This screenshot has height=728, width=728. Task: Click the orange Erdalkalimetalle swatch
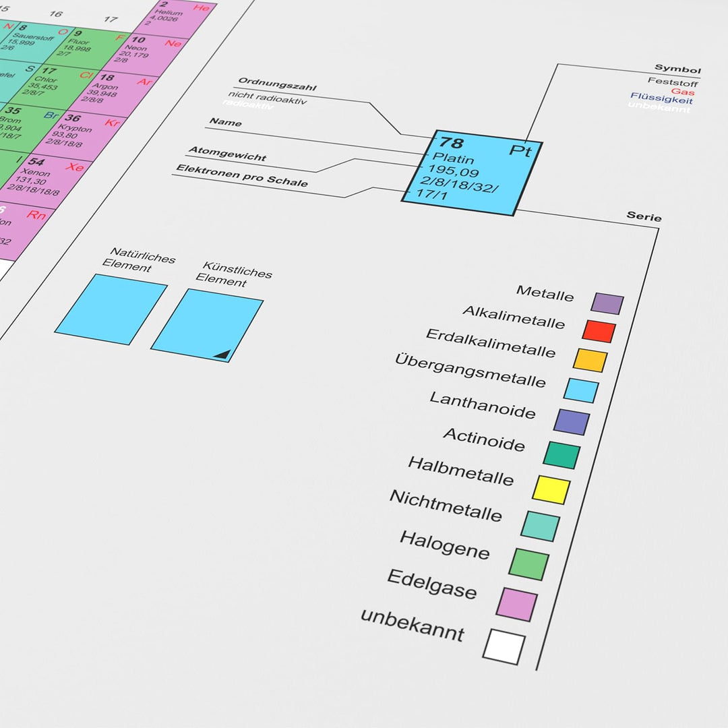click(590, 360)
